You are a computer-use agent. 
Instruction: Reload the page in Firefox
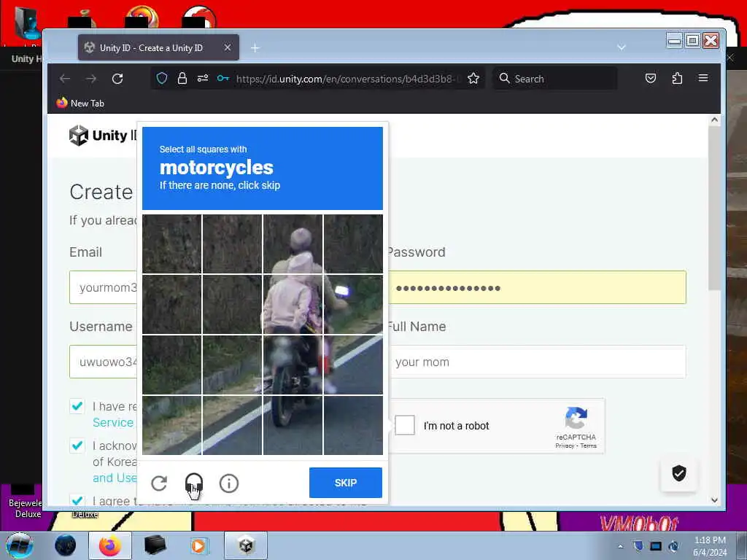(x=117, y=79)
